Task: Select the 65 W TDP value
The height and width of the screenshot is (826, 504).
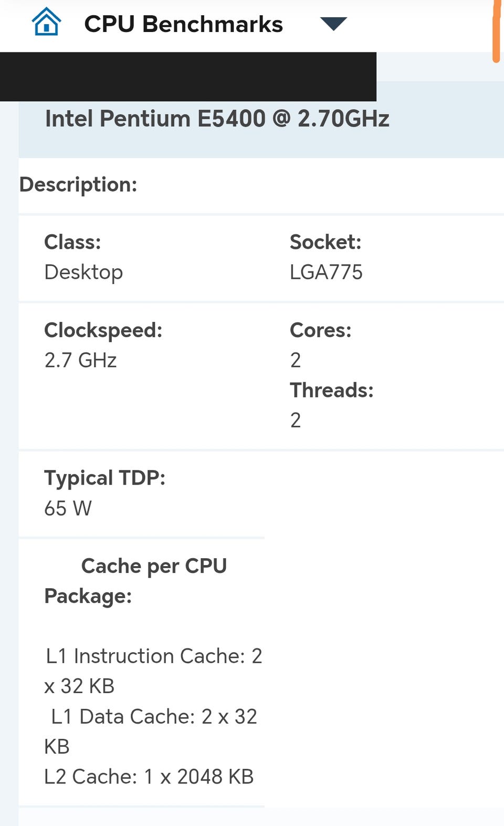Action: 68,508
